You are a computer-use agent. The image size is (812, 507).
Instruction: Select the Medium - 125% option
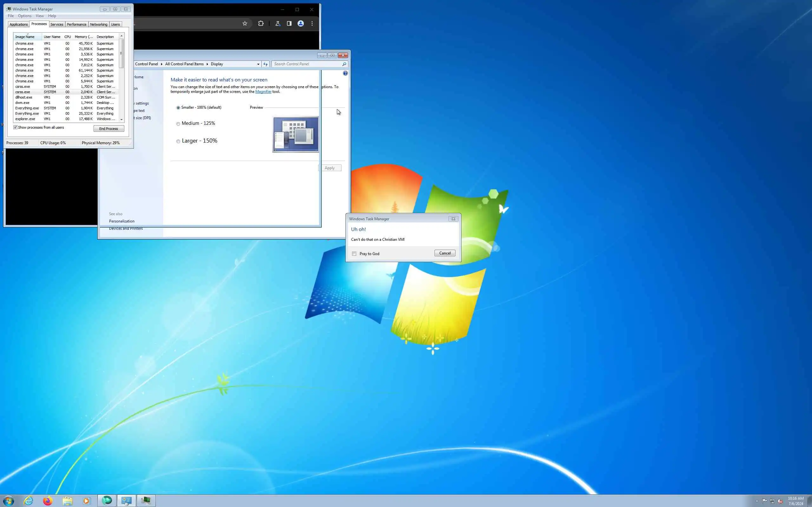pyautogui.click(x=178, y=124)
